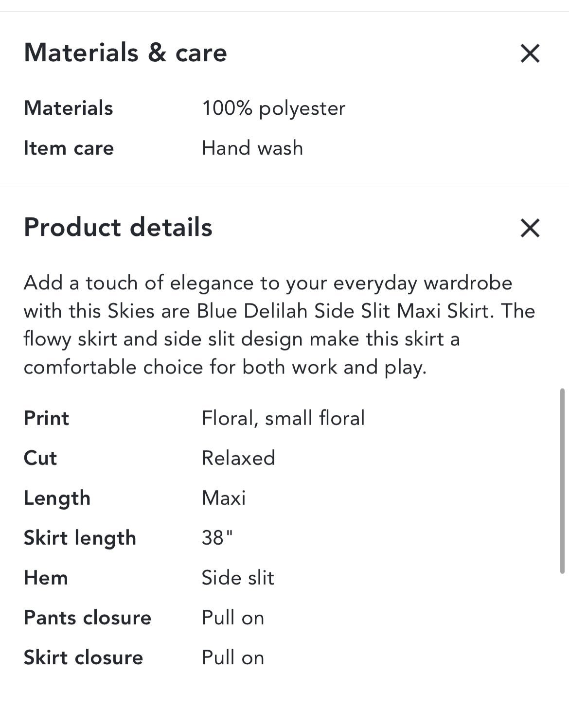Click the Materials & care heading

pyautogui.click(x=125, y=53)
